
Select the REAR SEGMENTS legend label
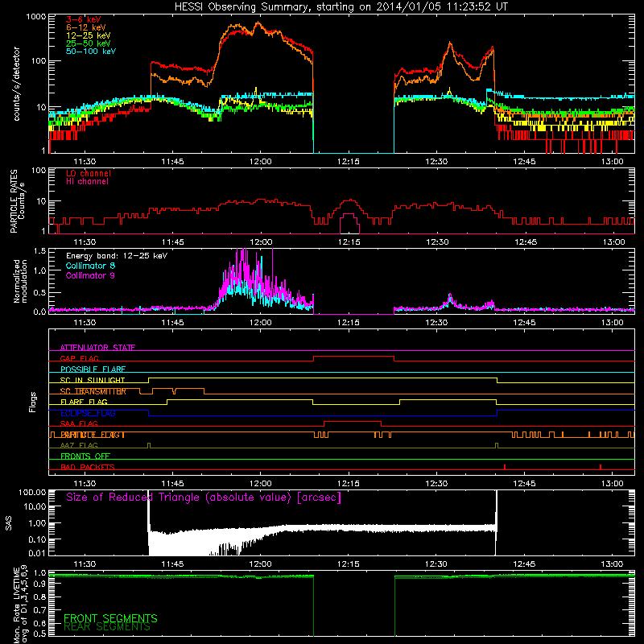coord(107,627)
